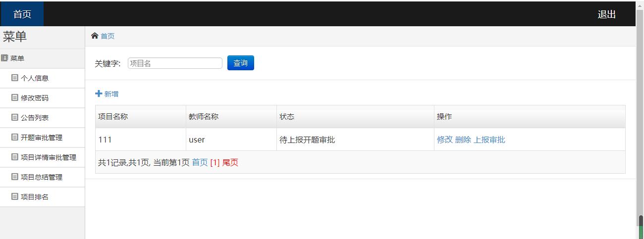Viewport: 644px width, 239px height.
Task: Click the home icon in breadcrumb
Action: [95, 36]
